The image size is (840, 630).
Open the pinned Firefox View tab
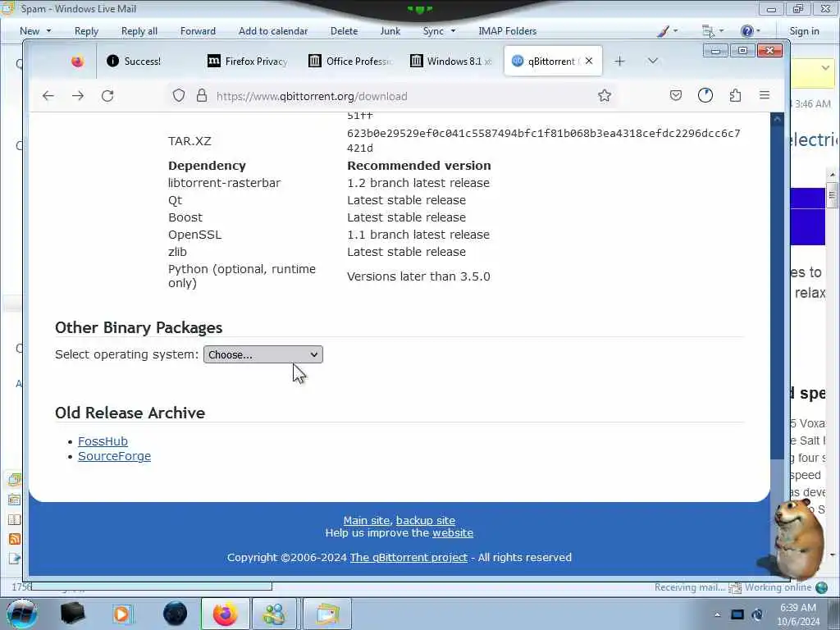click(78, 61)
